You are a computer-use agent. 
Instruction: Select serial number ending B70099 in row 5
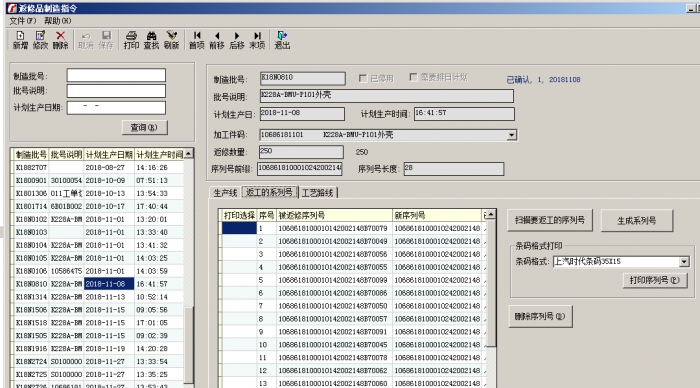pos(333,280)
